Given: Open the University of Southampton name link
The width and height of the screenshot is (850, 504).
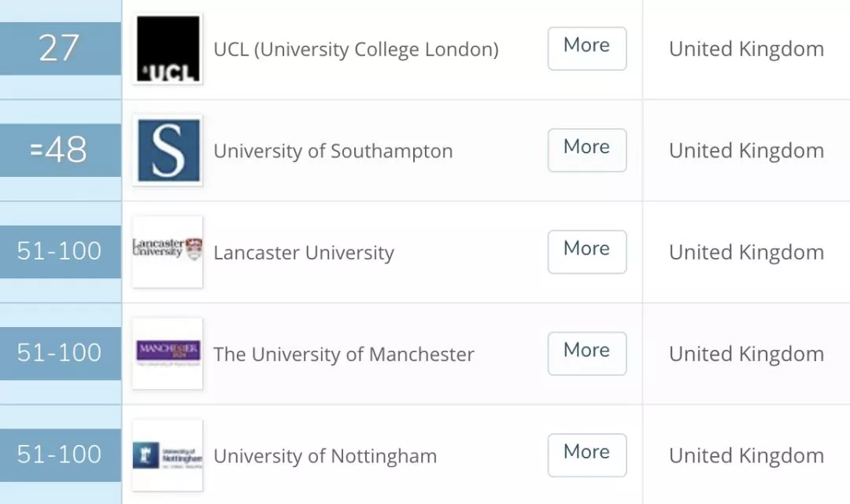Looking at the screenshot, I should (334, 151).
